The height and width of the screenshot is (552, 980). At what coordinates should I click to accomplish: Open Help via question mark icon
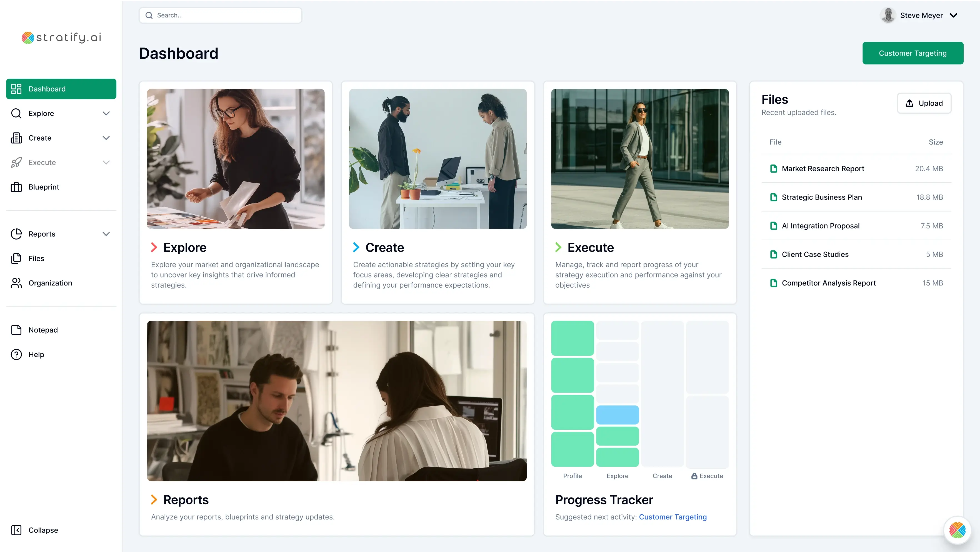coord(16,354)
